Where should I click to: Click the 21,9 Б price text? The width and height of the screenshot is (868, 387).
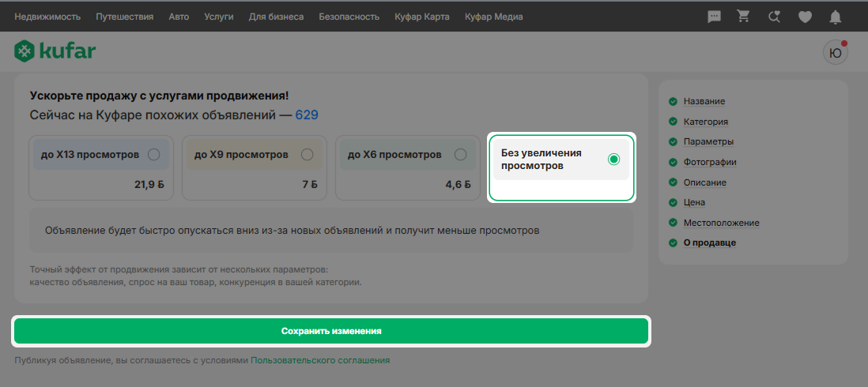[149, 185]
